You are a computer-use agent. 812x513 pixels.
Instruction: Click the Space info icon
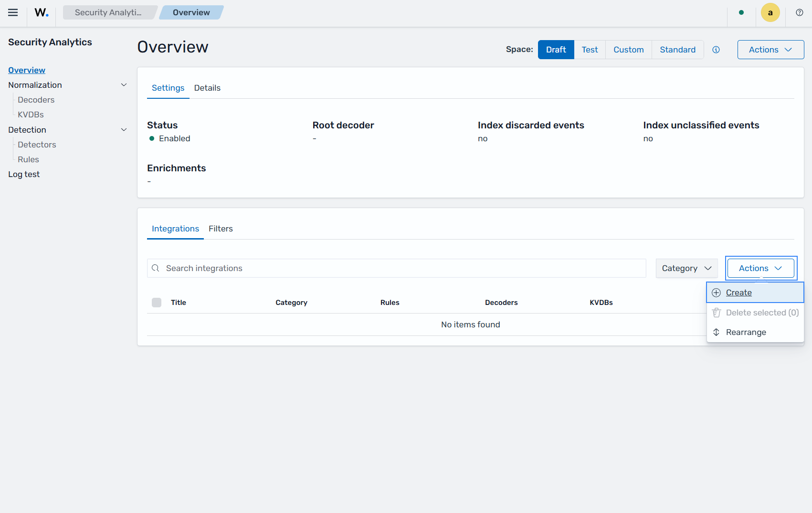[716, 50]
